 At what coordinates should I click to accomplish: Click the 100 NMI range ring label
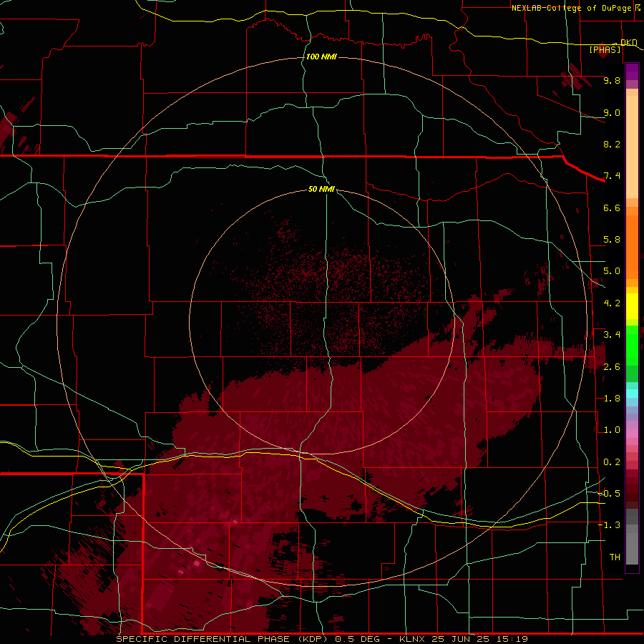tap(321, 57)
